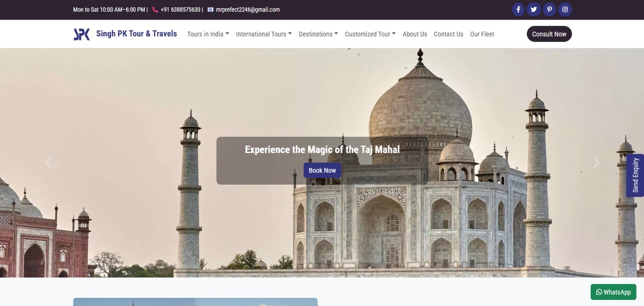Click 'Experience the Magic of the Taj Mahal' heading
Screen dimensions: 644x306
pos(322,150)
